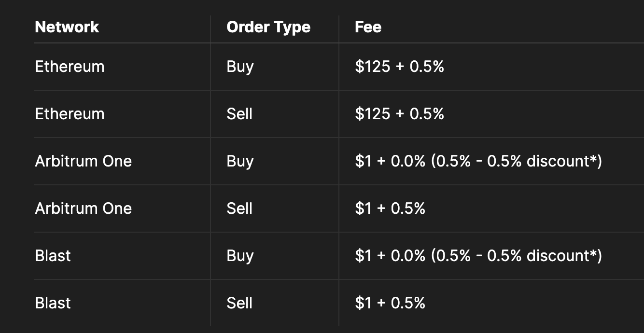Click Blast in the Sell row
This screenshot has width=644, height=333.
(53, 303)
